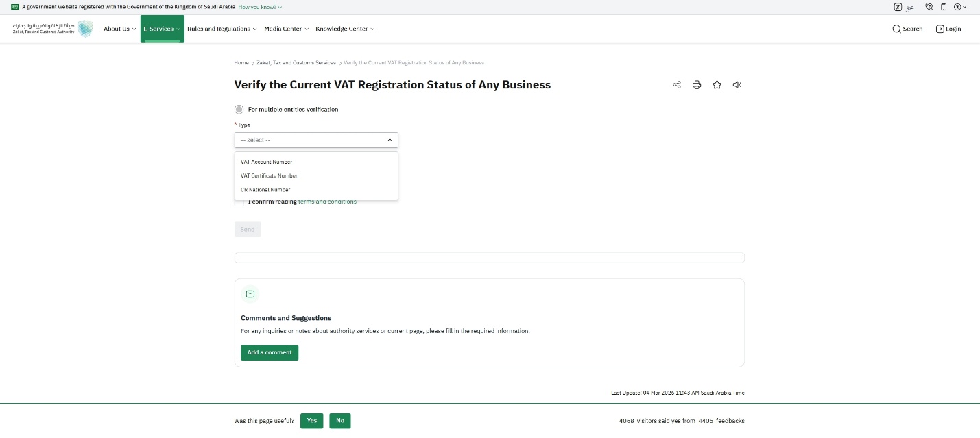Image resolution: width=980 pixels, height=438 pixels.
Task: Tick the confirm reading terms checkbox
Action: (239, 202)
